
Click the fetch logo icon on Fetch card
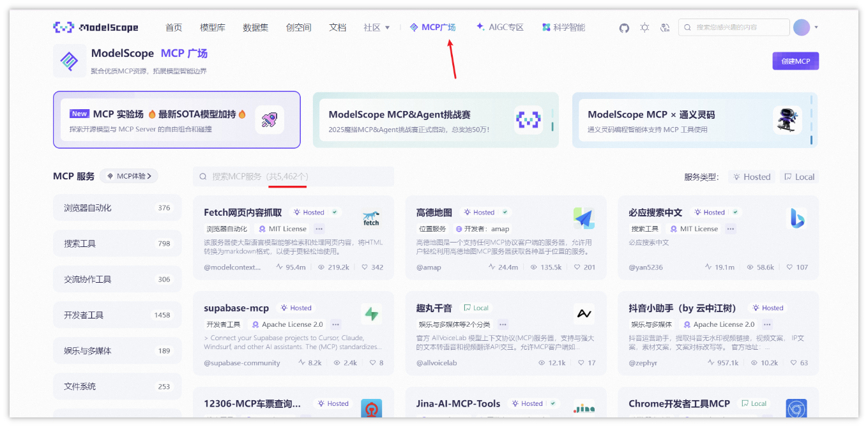371,218
